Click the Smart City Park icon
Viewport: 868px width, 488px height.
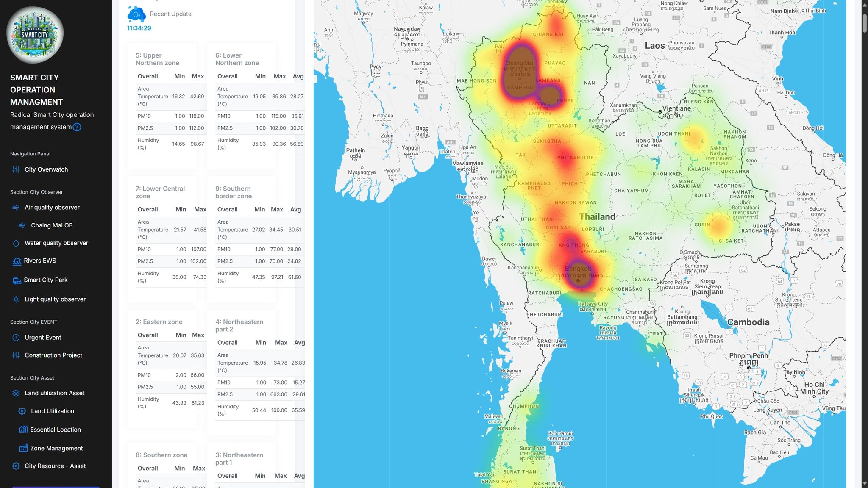(x=17, y=280)
